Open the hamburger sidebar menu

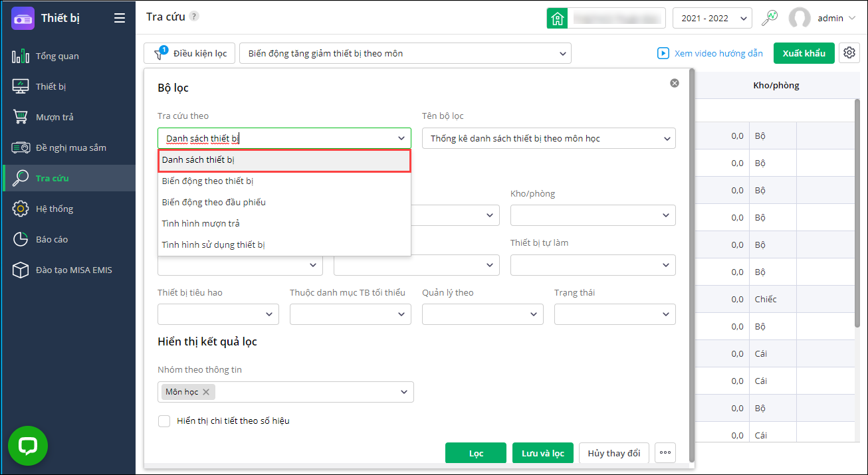[120, 18]
